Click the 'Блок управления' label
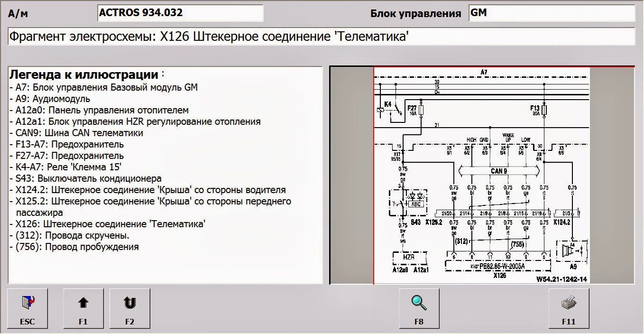The height and width of the screenshot is (334, 644). pos(415,14)
